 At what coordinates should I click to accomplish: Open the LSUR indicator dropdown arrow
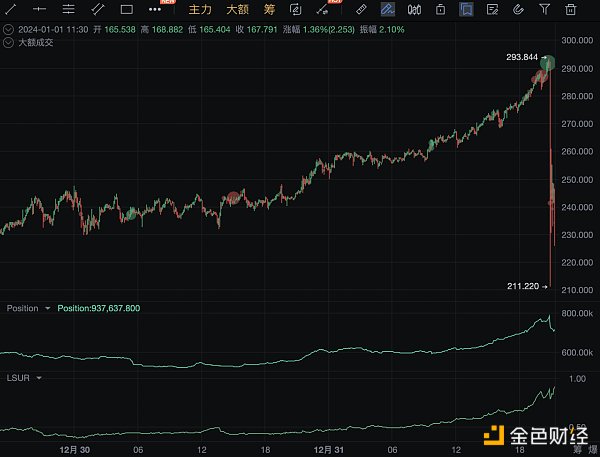point(38,380)
